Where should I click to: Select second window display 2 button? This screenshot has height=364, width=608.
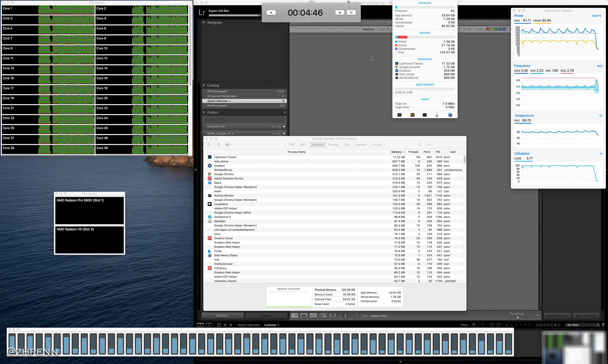209,325
